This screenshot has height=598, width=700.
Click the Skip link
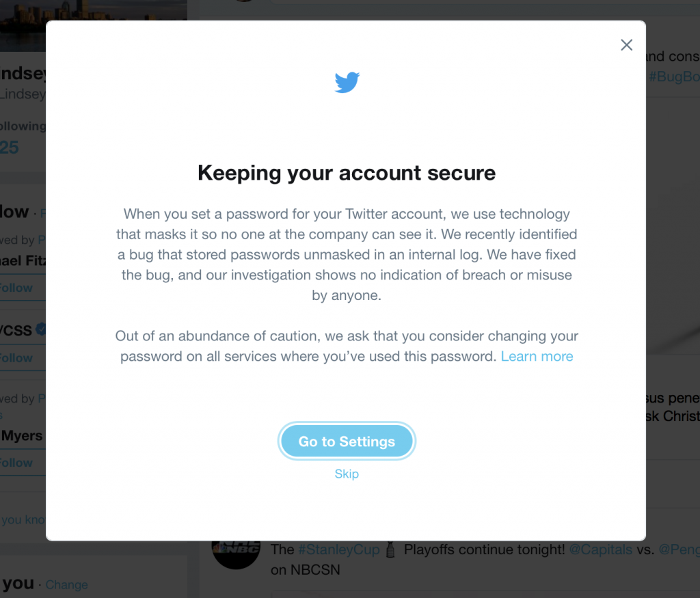click(347, 474)
